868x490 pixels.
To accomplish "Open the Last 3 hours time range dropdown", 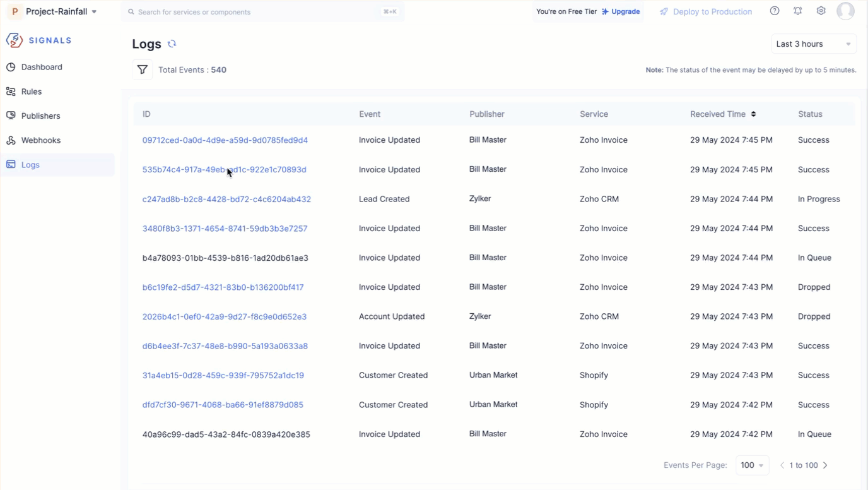I will [813, 44].
